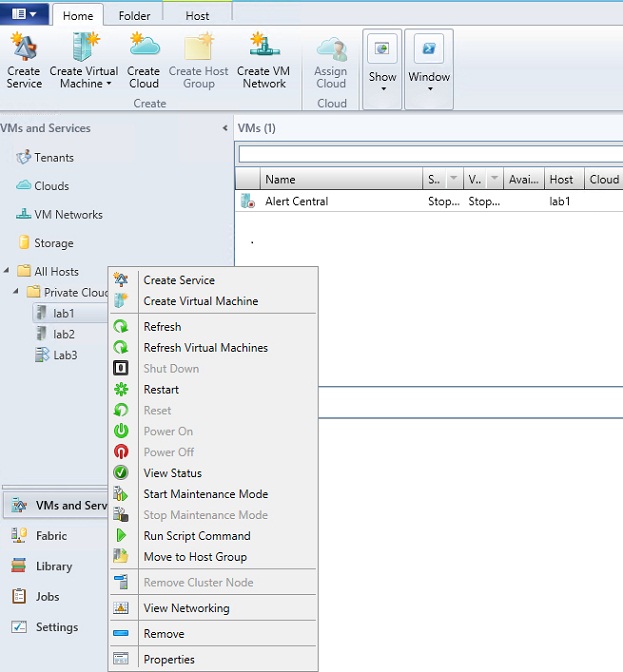Click the VM search input field
Screen dimensions: 623x672
coord(431,154)
